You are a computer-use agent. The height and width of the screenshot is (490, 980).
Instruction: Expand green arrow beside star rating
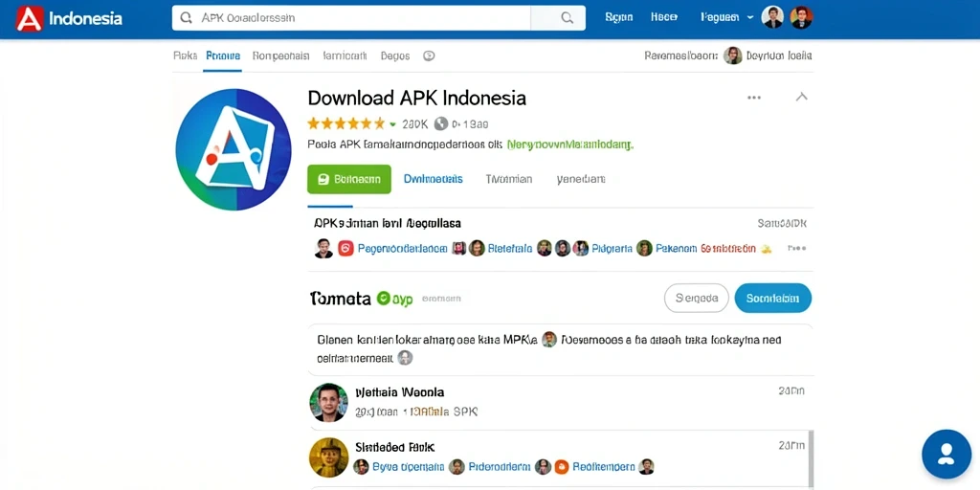(392, 123)
